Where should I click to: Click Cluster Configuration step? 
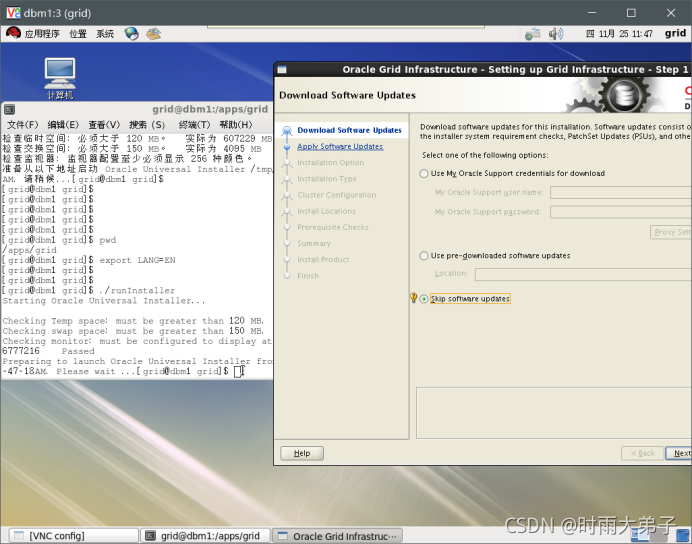337,195
